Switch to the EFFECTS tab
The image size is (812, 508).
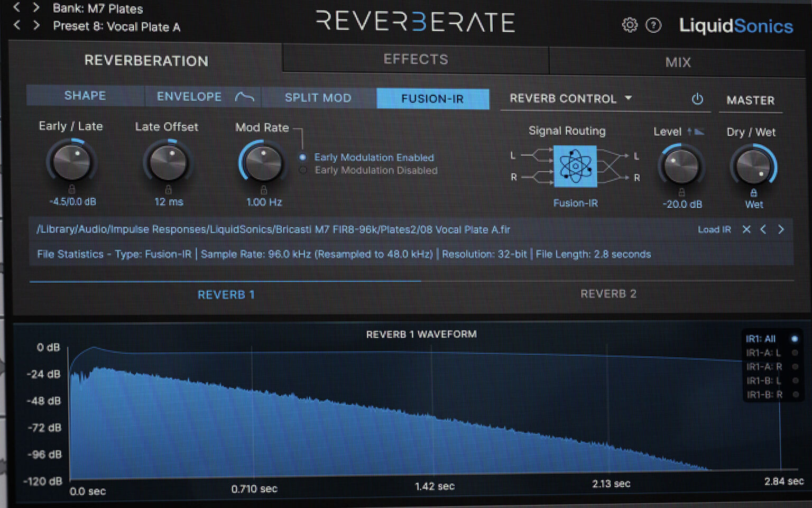[416, 59]
